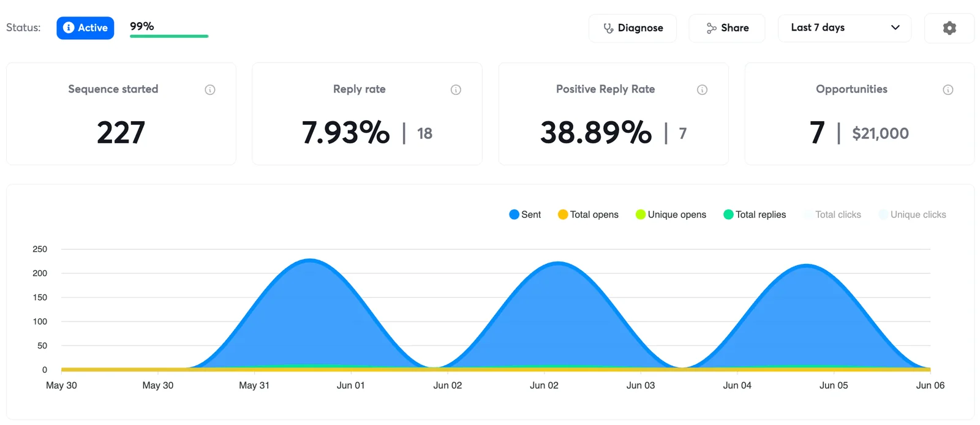Click the green Total replies dot
Screen dimensions: 980x425
coord(728,214)
